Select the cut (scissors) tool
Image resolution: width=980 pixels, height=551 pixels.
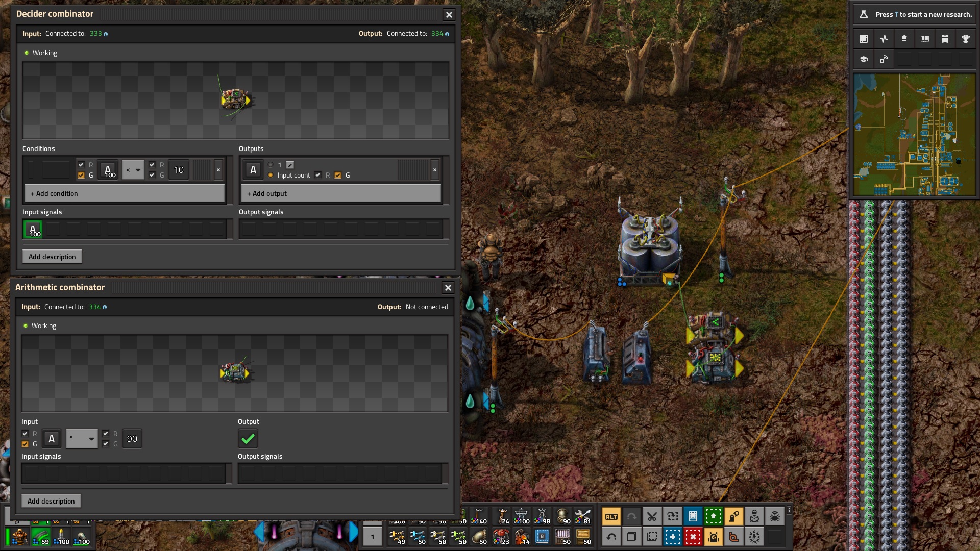652,516
